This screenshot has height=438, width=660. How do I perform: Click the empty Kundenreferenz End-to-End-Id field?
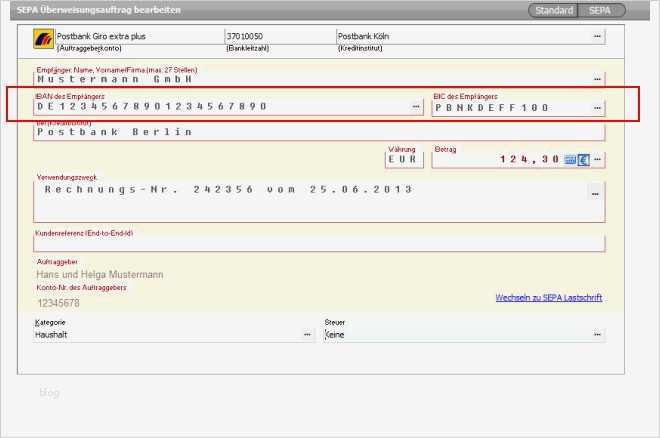point(319,244)
